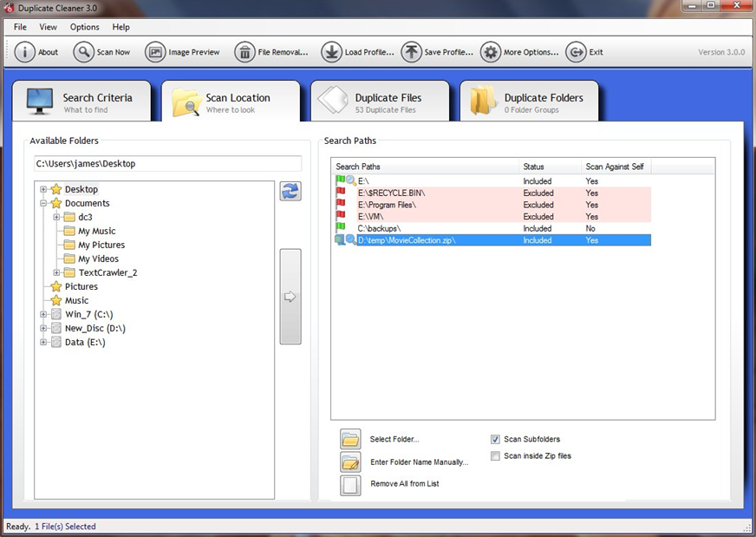Click red flag of E:\$RECYCLE.BIN\ row
756x537 pixels.
point(341,192)
